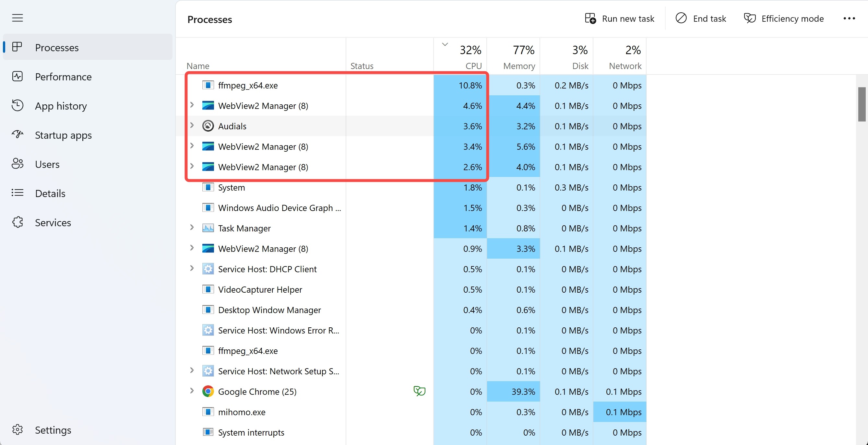The width and height of the screenshot is (868, 445).
Task: Select Windows Audio Device Graph row
Action: click(411, 208)
